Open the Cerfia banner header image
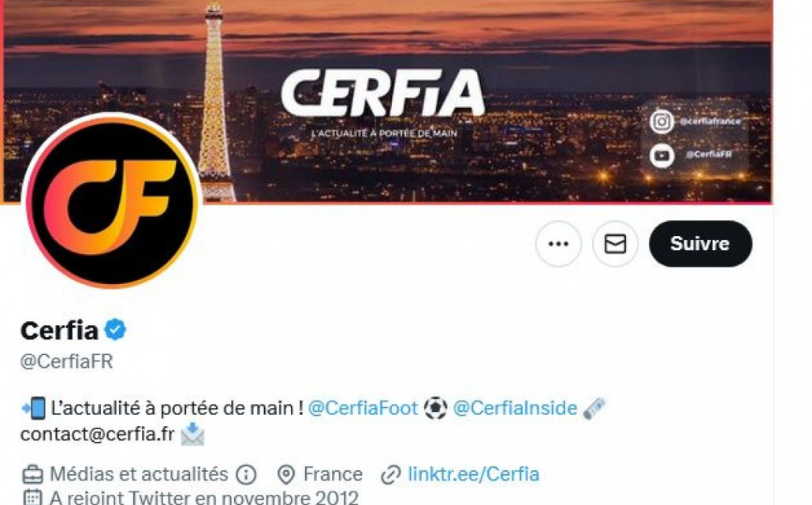 (x=387, y=101)
